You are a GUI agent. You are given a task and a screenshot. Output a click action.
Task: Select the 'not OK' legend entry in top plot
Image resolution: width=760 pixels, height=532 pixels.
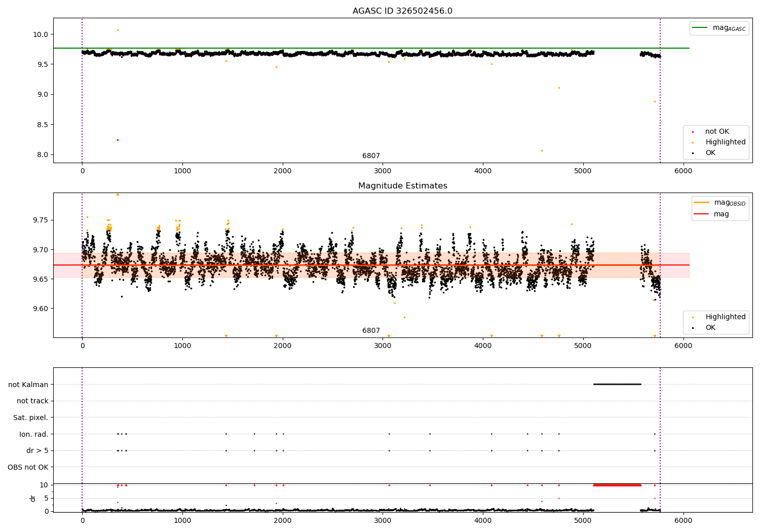pos(716,132)
